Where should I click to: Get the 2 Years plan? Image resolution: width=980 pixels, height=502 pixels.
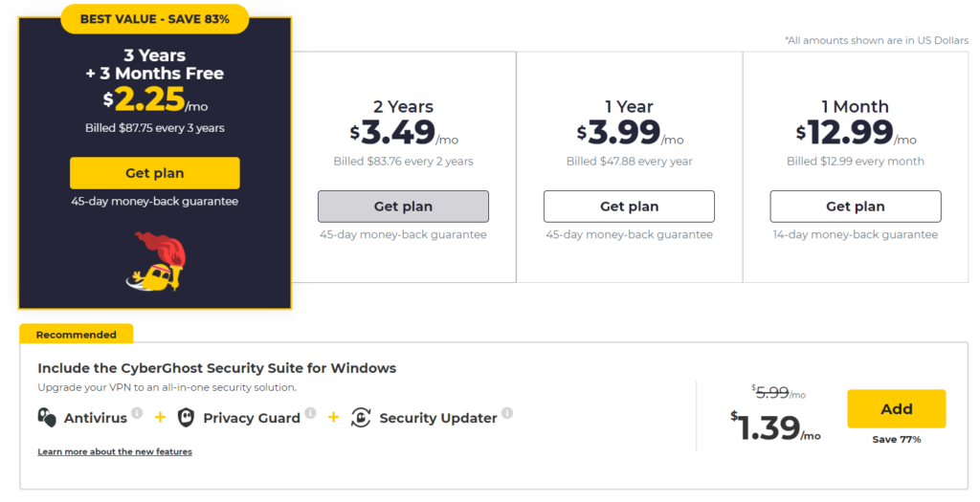tap(403, 207)
